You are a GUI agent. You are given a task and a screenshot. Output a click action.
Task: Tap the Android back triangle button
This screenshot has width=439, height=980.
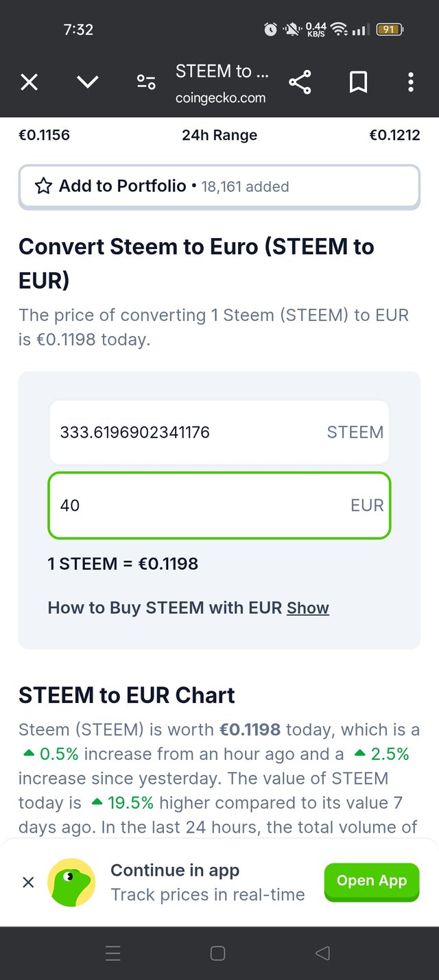pyautogui.click(x=322, y=953)
